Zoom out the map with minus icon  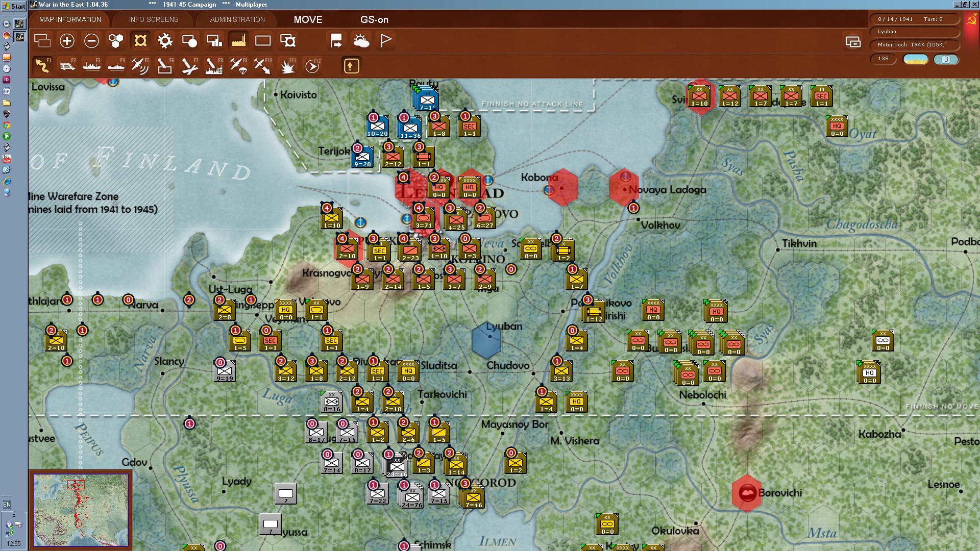coord(91,41)
